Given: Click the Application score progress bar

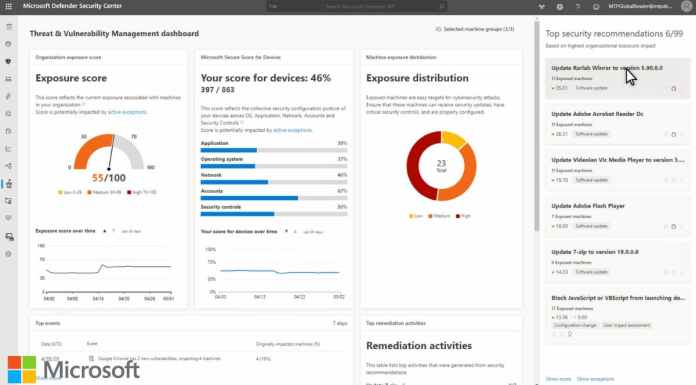Looking at the screenshot, I should coord(274,150).
